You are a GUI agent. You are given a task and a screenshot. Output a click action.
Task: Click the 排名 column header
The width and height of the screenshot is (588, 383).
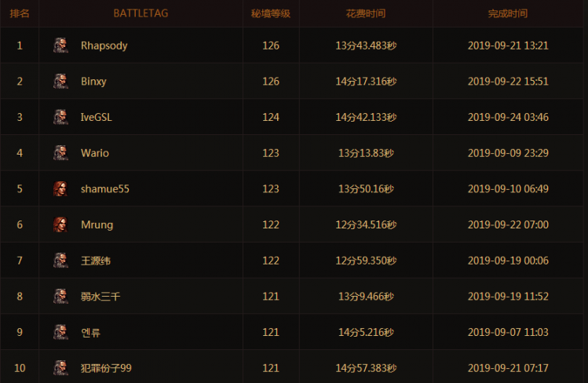(x=20, y=13)
